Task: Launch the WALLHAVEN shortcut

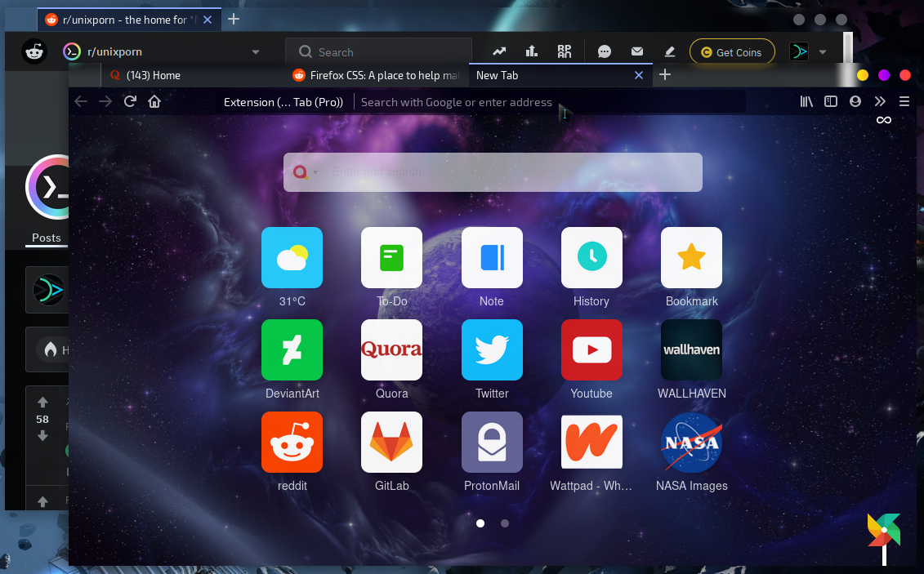Action: point(691,349)
